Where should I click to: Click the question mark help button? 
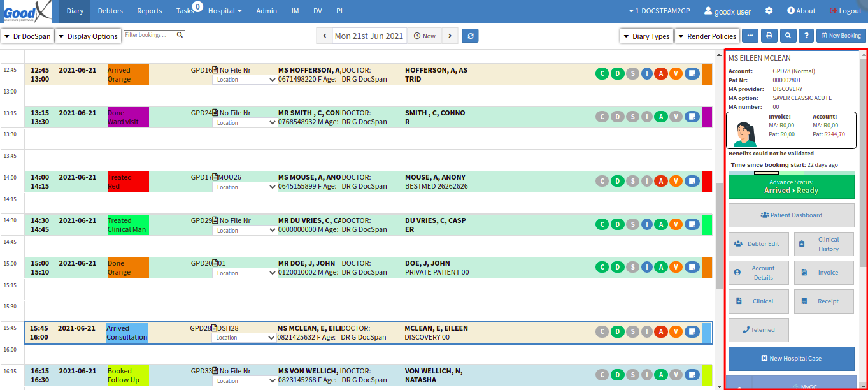click(806, 36)
